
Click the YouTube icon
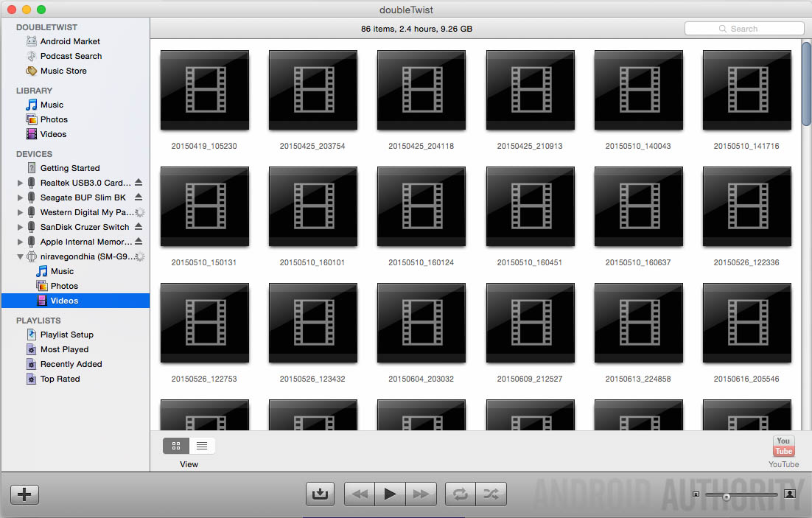tap(783, 447)
